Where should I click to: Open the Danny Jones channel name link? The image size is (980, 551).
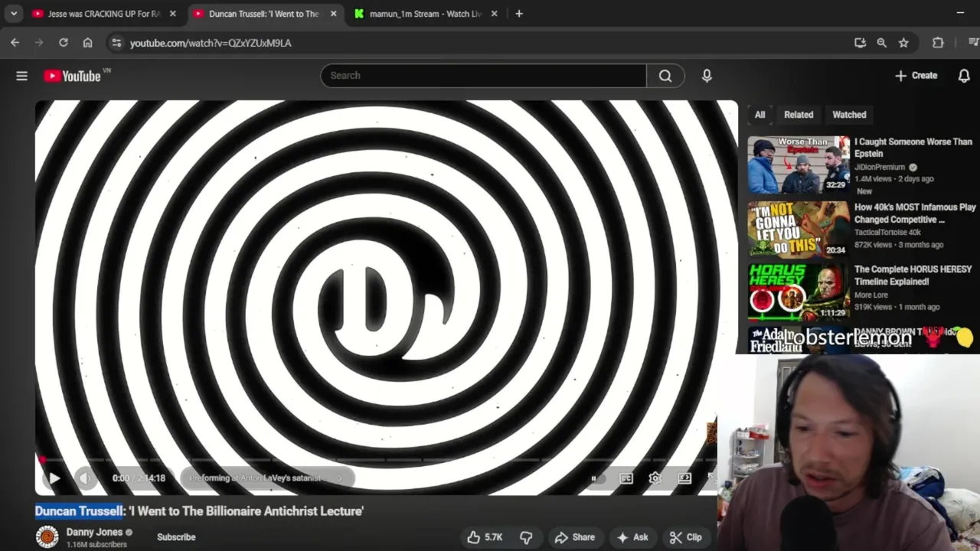click(x=94, y=532)
